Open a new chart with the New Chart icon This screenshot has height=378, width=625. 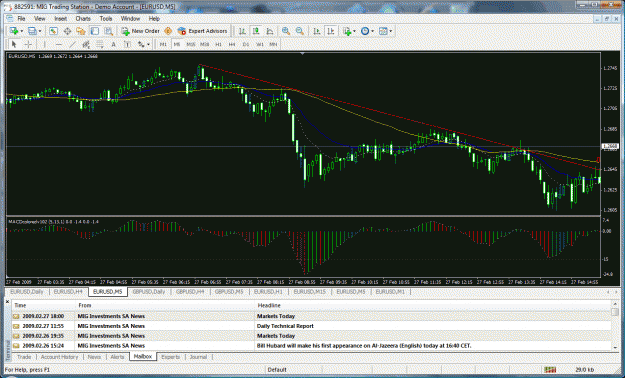tap(14, 31)
